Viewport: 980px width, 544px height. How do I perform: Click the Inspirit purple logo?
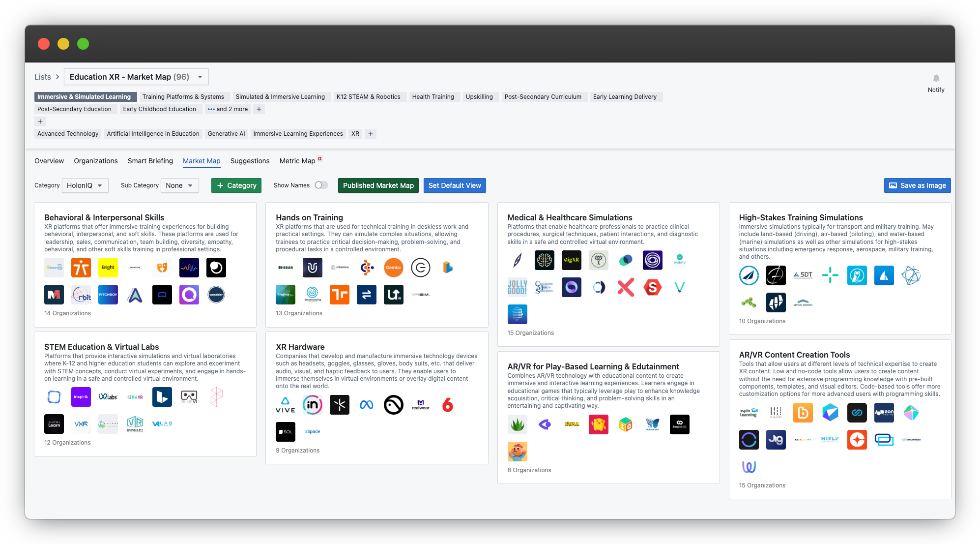[81, 397]
